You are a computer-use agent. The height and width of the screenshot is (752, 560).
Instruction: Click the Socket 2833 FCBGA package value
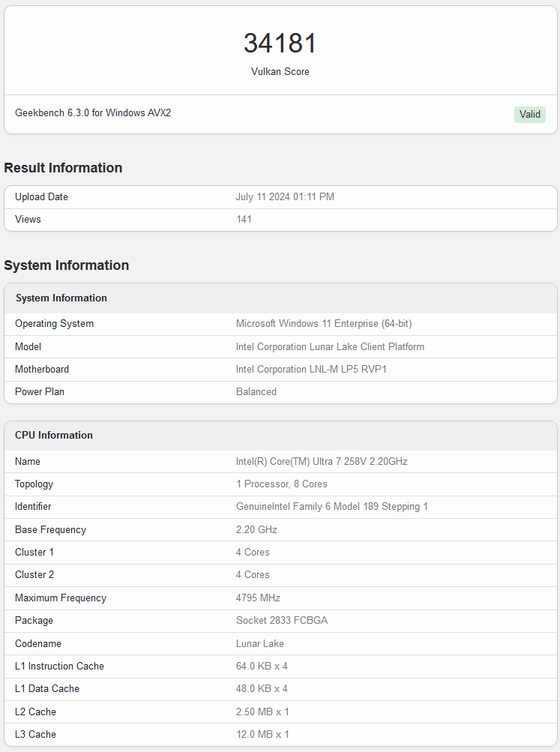click(281, 621)
